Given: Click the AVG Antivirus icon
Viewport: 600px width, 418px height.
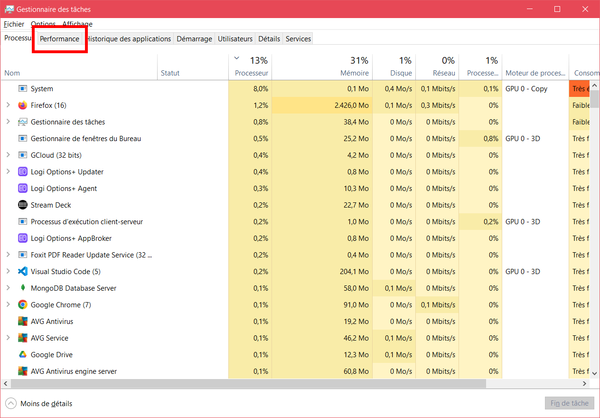Looking at the screenshot, I should [23, 321].
